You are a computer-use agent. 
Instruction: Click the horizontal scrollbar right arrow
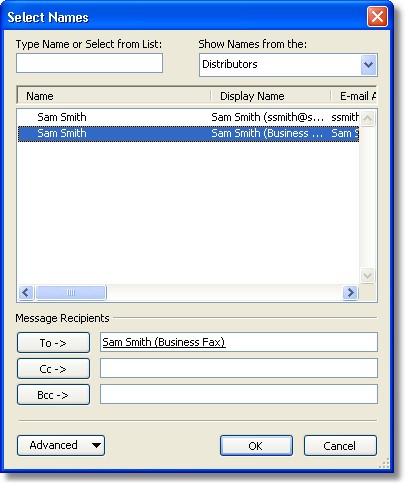click(350, 293)
